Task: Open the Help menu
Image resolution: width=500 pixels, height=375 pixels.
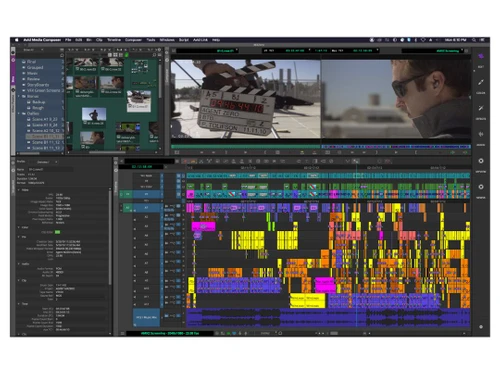Action: tap(216, 40)
